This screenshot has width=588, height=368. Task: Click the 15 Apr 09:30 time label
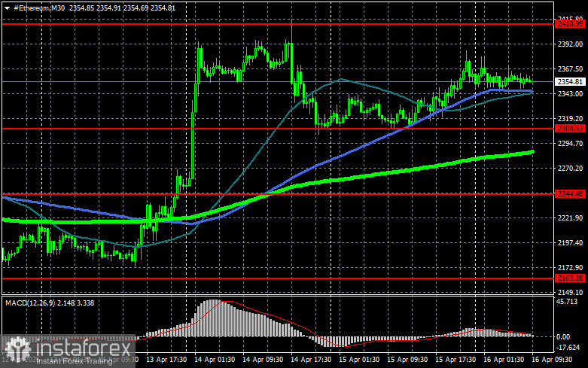tap(407, 360)
